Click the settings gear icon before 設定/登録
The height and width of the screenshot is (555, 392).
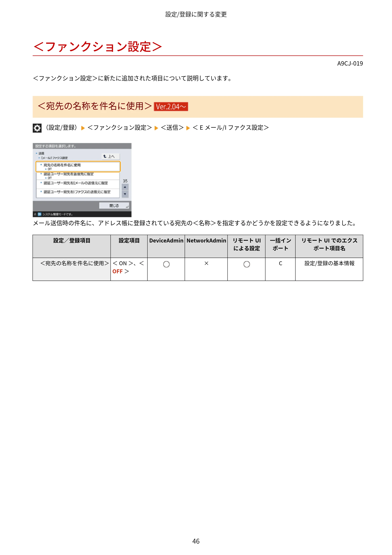(37, 128)
